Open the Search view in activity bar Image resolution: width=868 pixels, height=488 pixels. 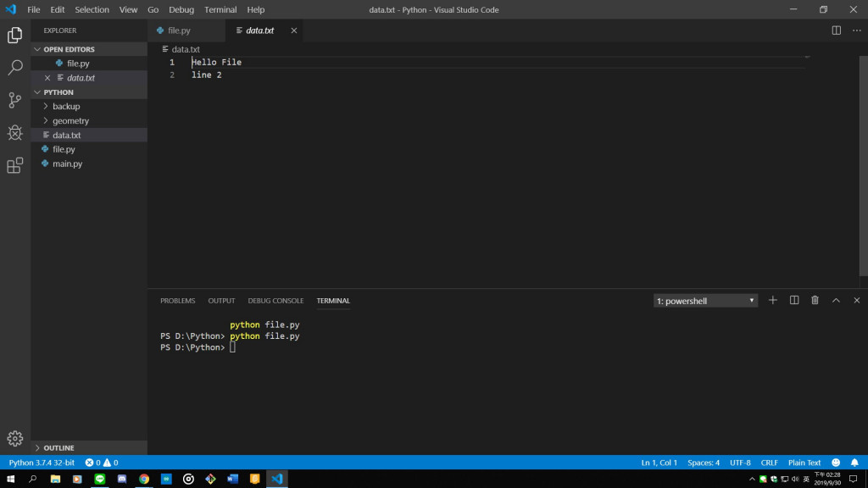[15, 68]
